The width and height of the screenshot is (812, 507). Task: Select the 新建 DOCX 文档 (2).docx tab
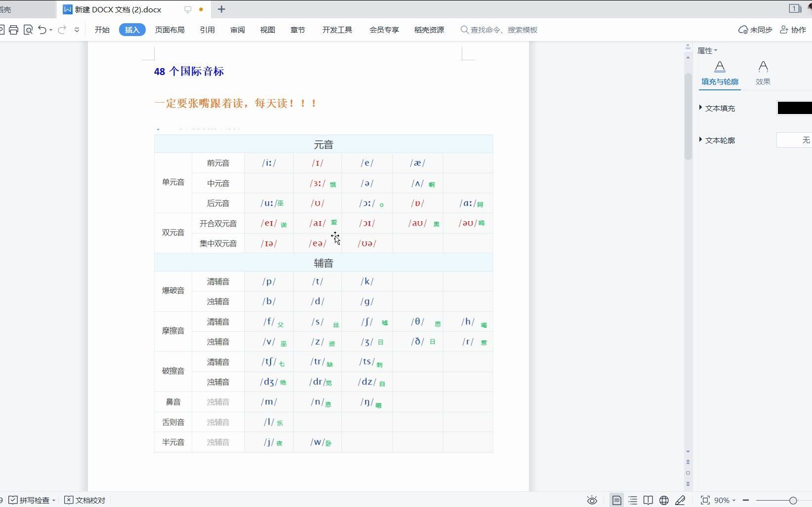tap(118, 9)
